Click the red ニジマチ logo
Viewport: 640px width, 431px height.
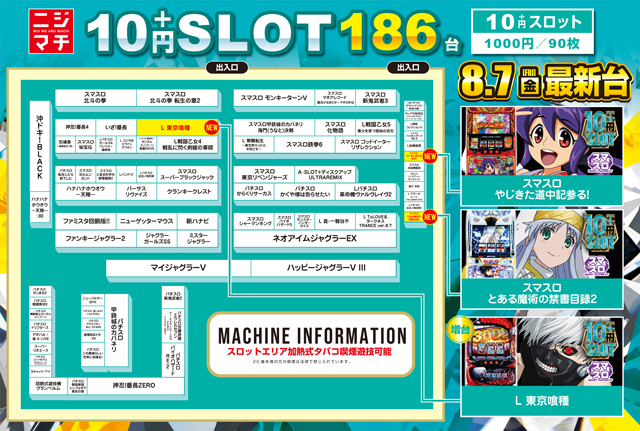pyautogui.click(x=51, y=31)
